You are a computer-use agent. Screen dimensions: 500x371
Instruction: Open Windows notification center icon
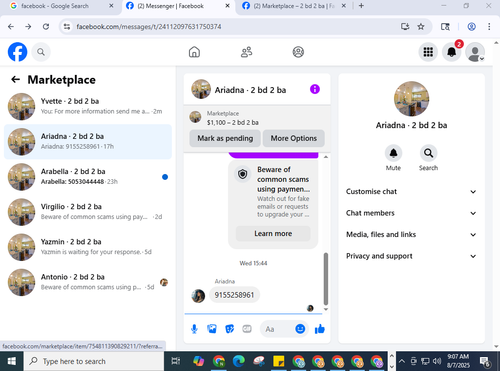coord(484,361)
